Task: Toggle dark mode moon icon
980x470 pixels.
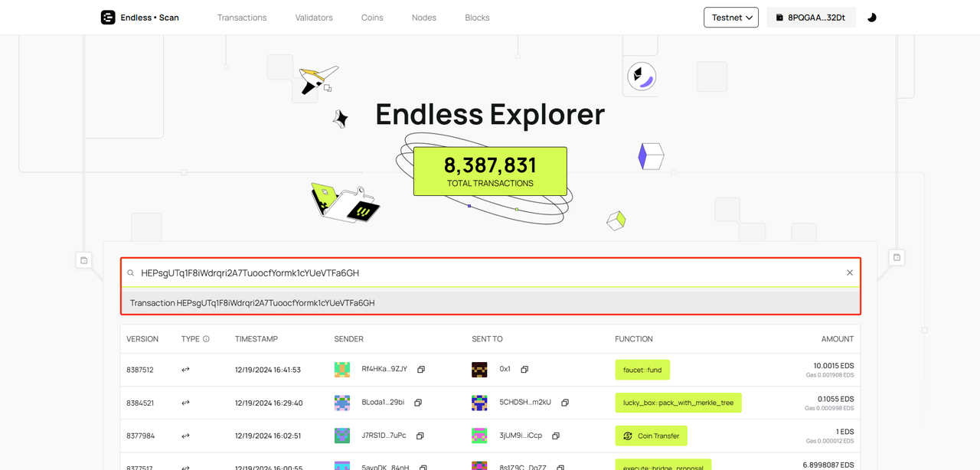Action: [871, 18]
